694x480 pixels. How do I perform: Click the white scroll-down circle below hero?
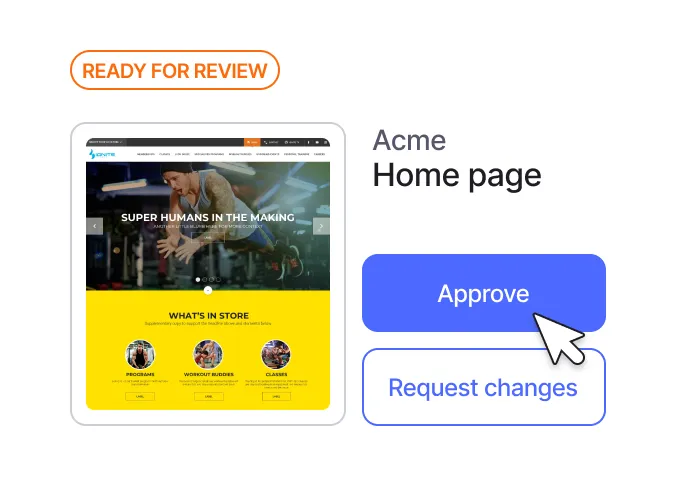[x=208, y=290]
